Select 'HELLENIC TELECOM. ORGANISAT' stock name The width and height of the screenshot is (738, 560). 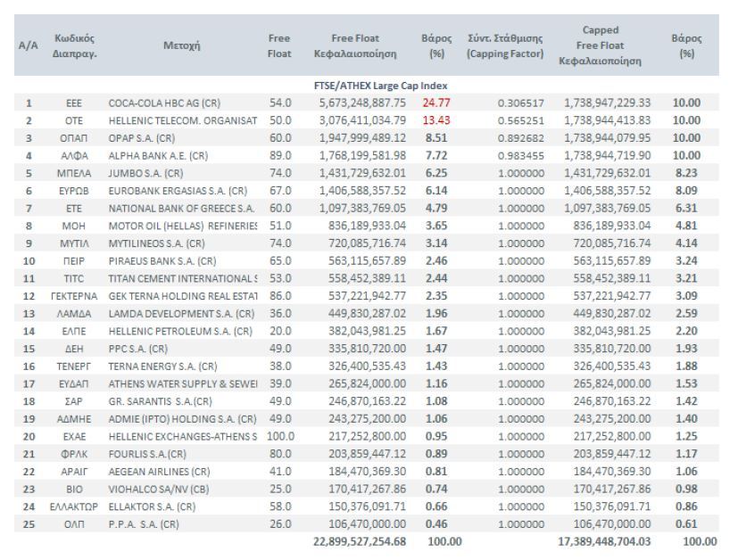pyautogui.click(x=183, y=121)
